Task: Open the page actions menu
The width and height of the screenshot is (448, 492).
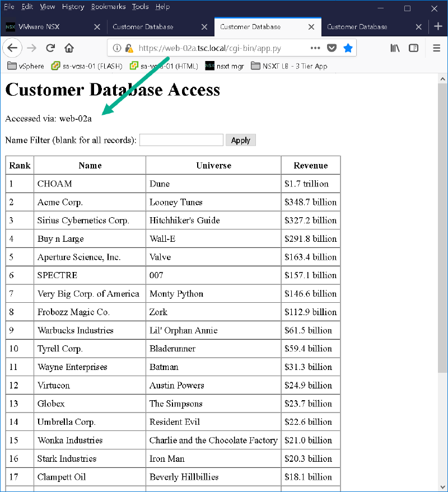Action: click(315, 48)
